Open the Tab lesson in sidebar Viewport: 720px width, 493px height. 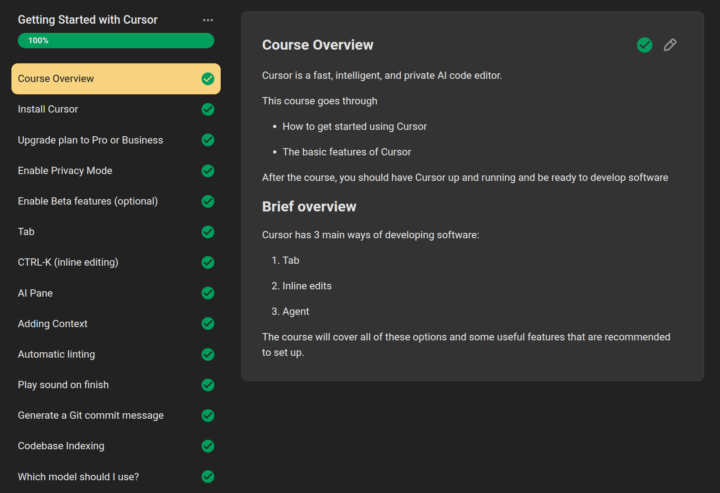tap(116, 232)
